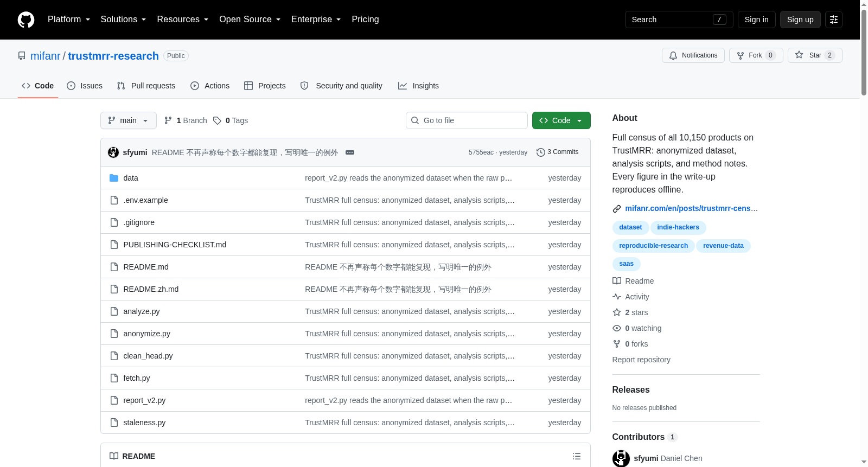Click the Go to file input

point(467,120)
